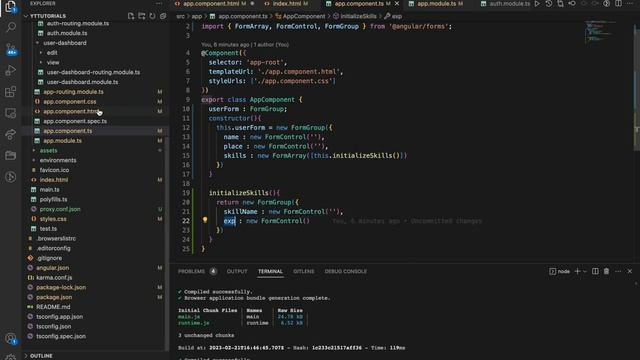The image size is (640, 360).
Task: Split the terminal panel
Action: [x=595, y=271]
